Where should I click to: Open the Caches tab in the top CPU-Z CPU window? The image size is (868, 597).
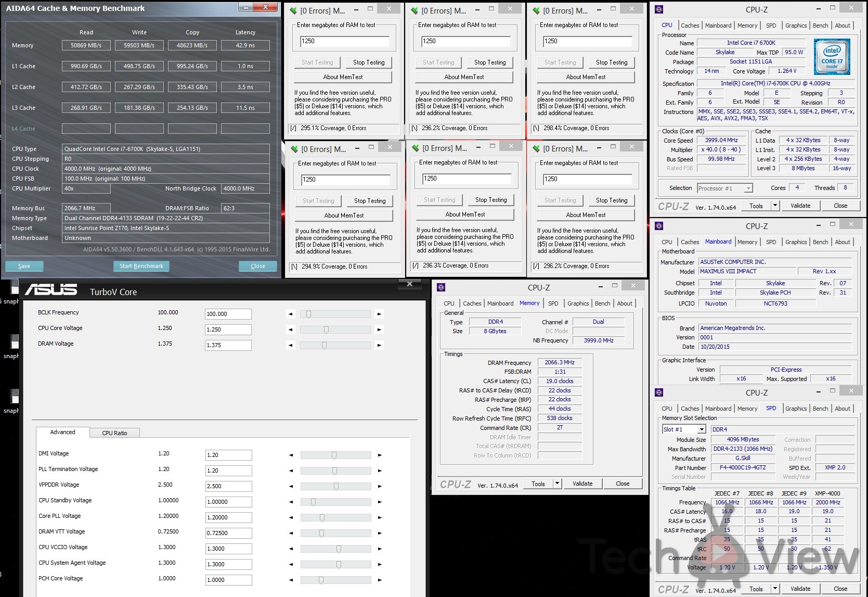pos(690,26)
